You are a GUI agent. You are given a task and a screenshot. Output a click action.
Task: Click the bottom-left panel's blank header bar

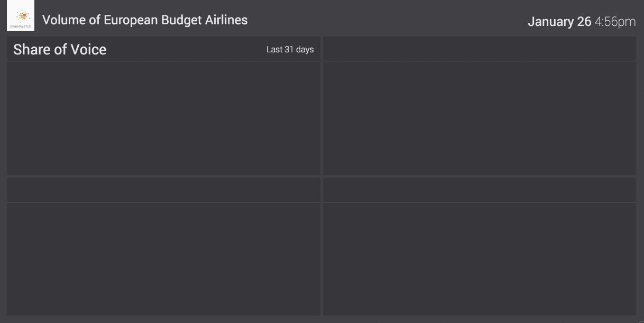click(163, 190)
